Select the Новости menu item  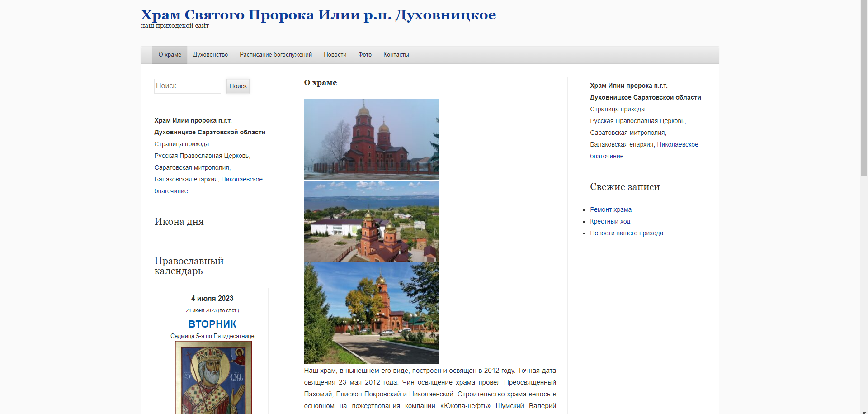coord(335,55)
